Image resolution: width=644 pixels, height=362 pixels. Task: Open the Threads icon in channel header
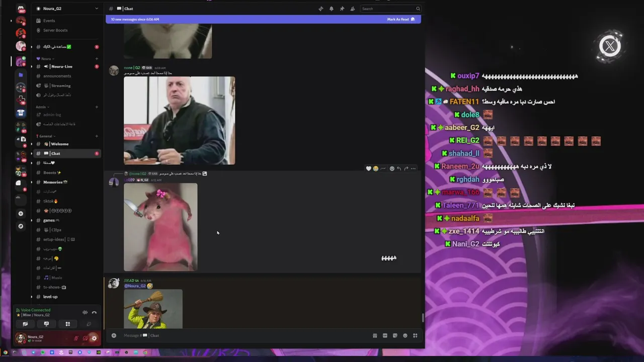321,9
